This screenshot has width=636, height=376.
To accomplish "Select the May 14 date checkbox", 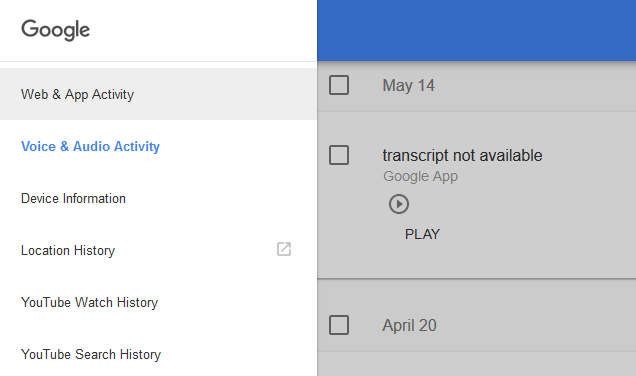I will tap(339, 85).
